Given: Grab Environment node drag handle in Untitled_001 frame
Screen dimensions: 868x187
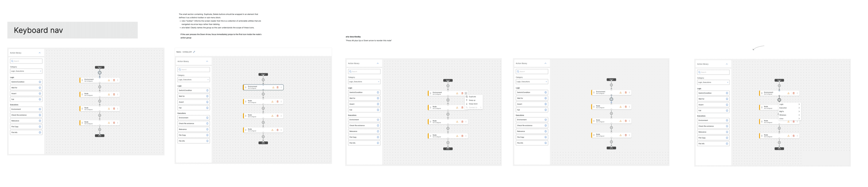Looking at the screenshot, I should (x=246, y=88).
